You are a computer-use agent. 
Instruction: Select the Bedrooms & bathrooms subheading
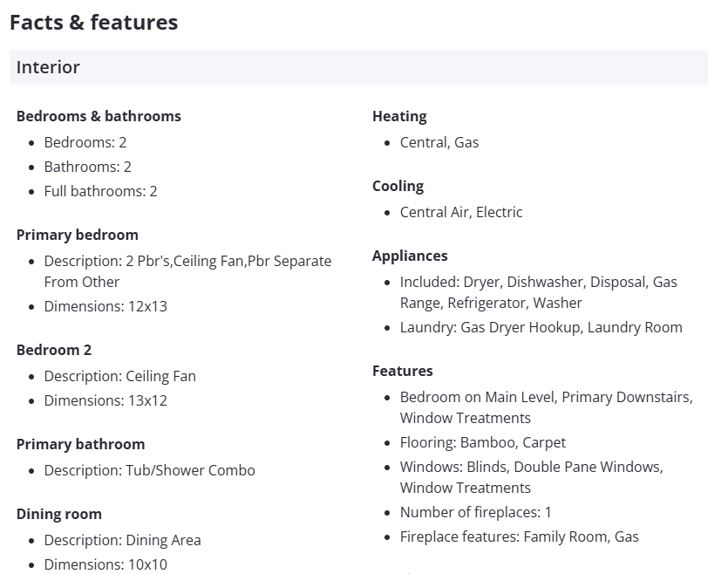[99, 116]
